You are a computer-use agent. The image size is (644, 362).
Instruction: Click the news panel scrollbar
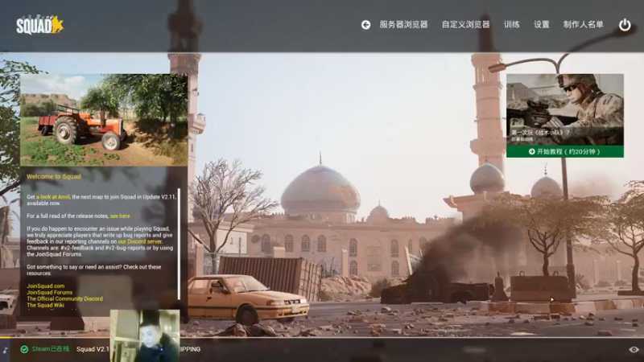point(179,244)
